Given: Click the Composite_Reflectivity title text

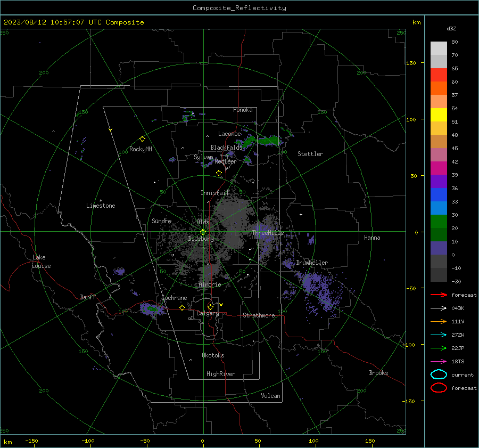Looking at the screenshot, I should [240, 8].
